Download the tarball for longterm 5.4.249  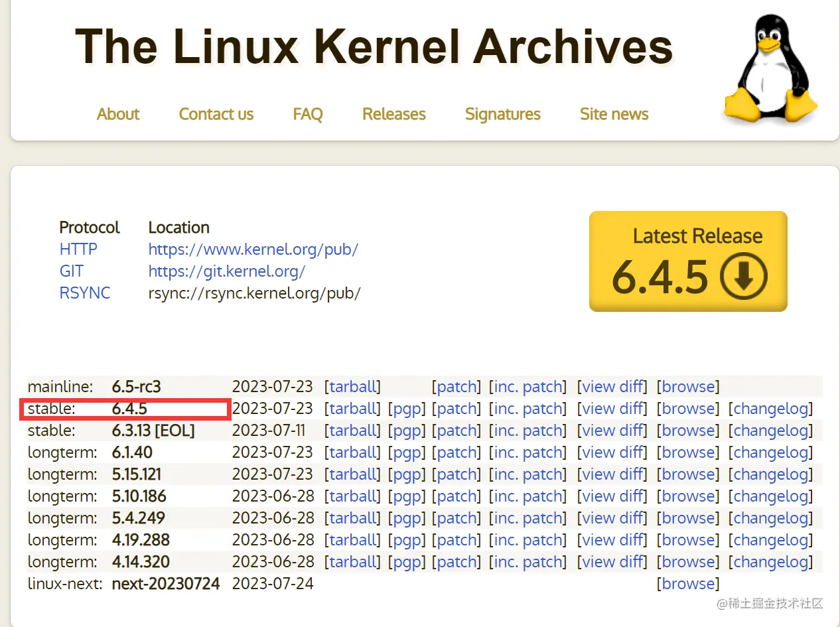[x=353, y=518]
